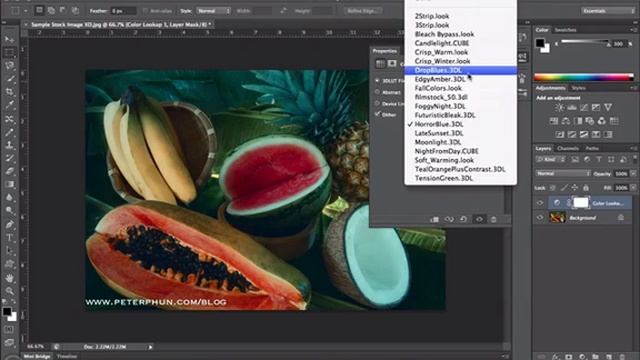Select the Lasso tool
The height and width of the screenshot is (360, 640).
tap(9, 65)
